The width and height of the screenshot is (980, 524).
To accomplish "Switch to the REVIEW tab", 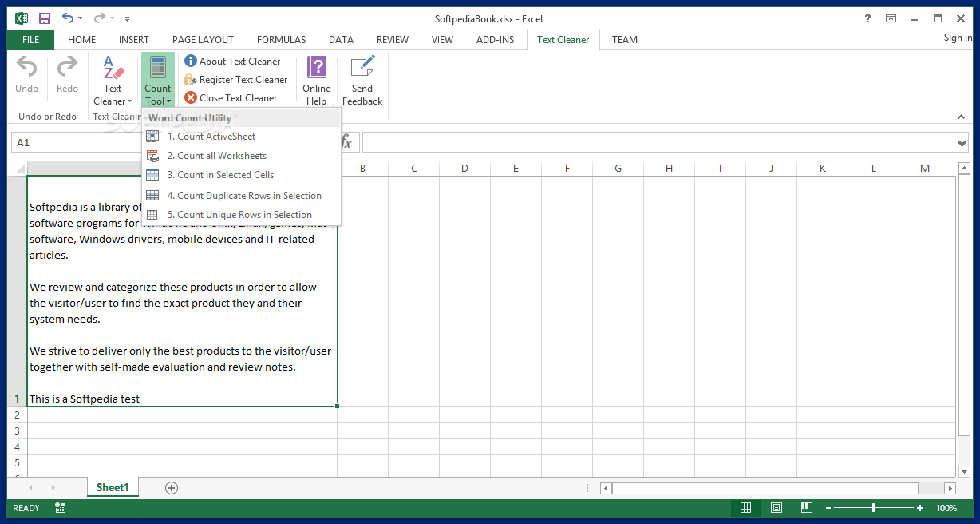I will pos(393,39).
